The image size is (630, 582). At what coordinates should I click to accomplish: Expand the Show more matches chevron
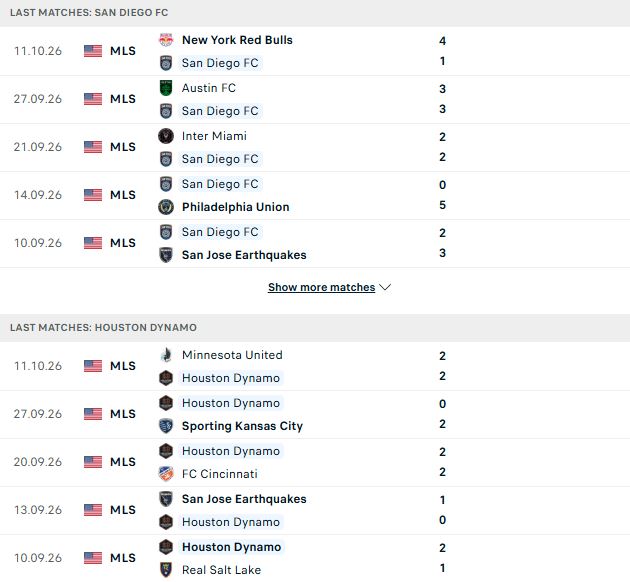(x=385, y=287)
